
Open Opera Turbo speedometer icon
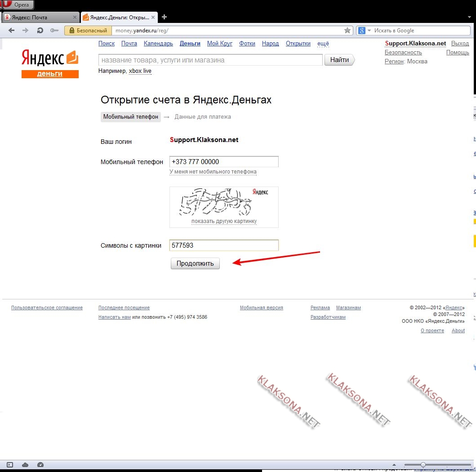(40, 465)
